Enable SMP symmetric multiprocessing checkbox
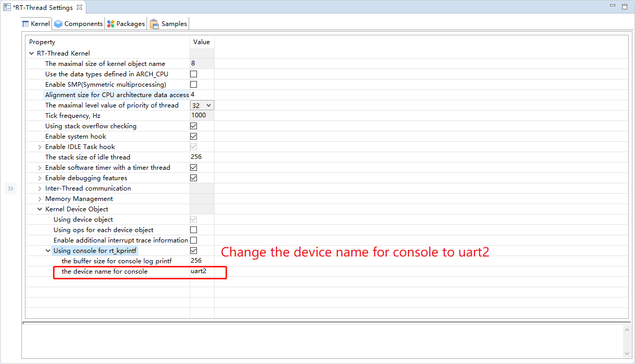 (193, 85)
